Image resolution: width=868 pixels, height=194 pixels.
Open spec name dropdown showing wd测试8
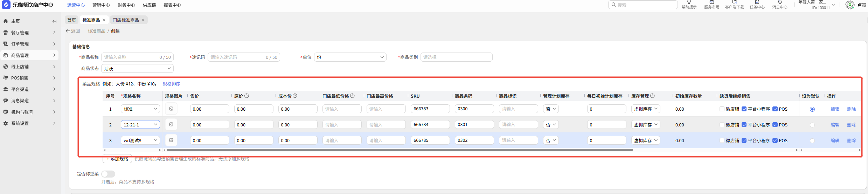[x=140, y=140]
